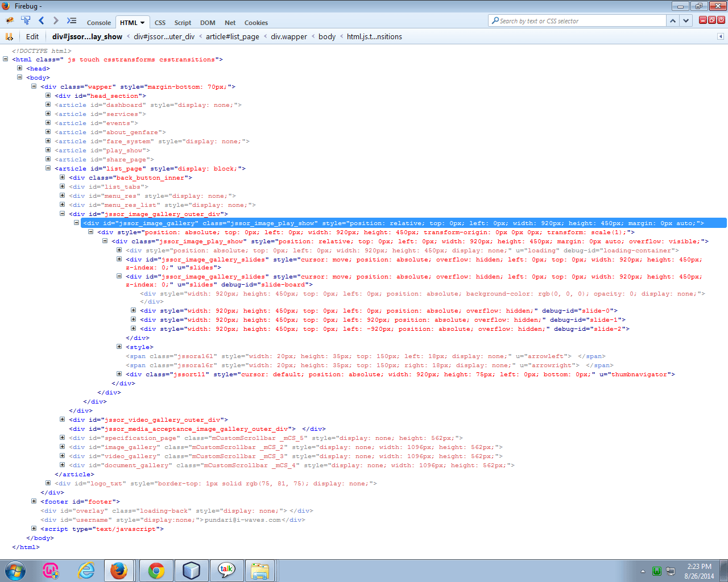Screen dimensions: 728x582
Task: Expand div id jssor_video_gallery_outer_div
Action: point(62,419)
